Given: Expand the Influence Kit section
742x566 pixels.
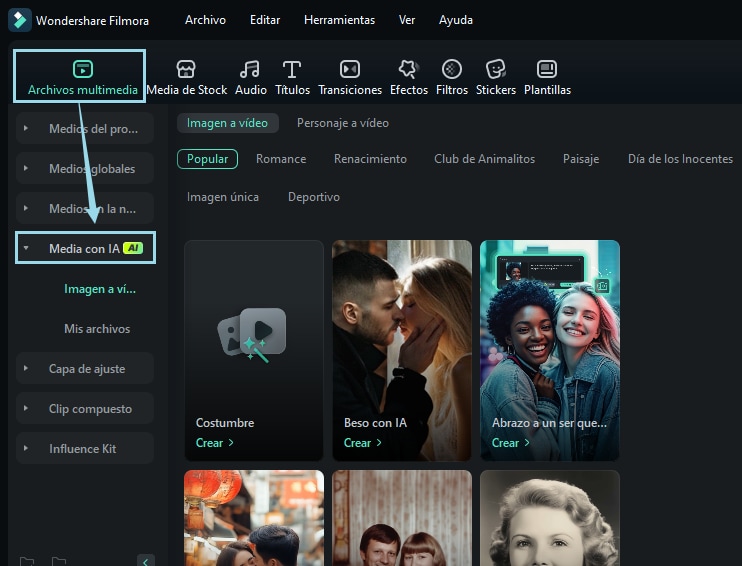Looking at the screenshot, I should tap(26, 449).
